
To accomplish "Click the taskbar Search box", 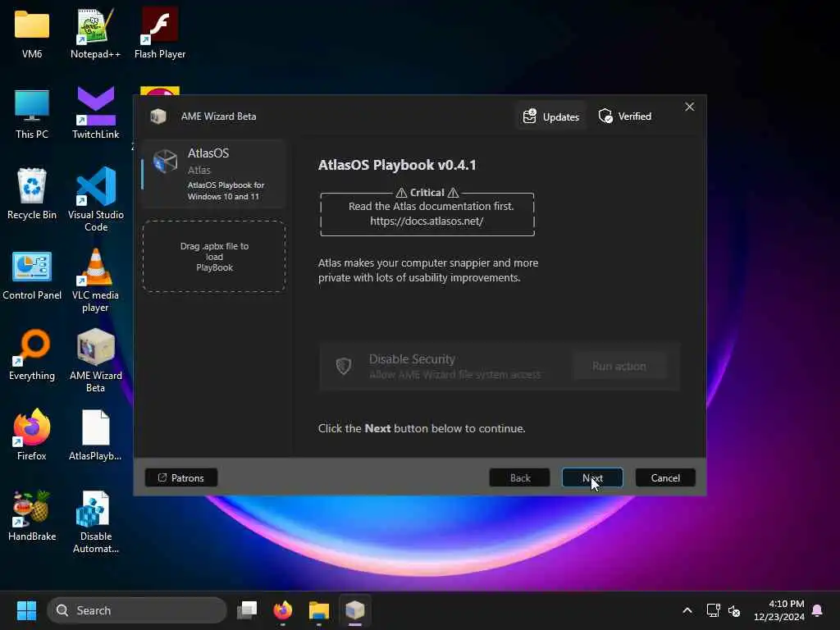I will pos(137,610).
